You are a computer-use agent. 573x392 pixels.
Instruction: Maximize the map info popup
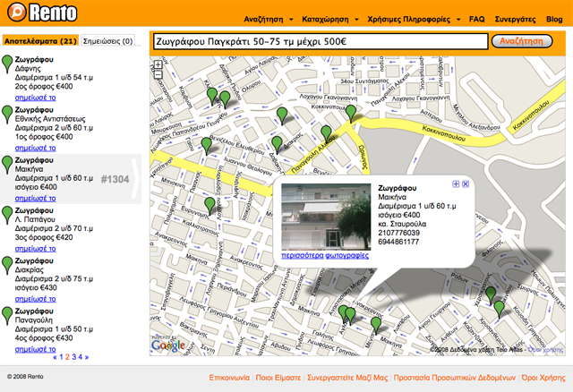click(456, 184)
